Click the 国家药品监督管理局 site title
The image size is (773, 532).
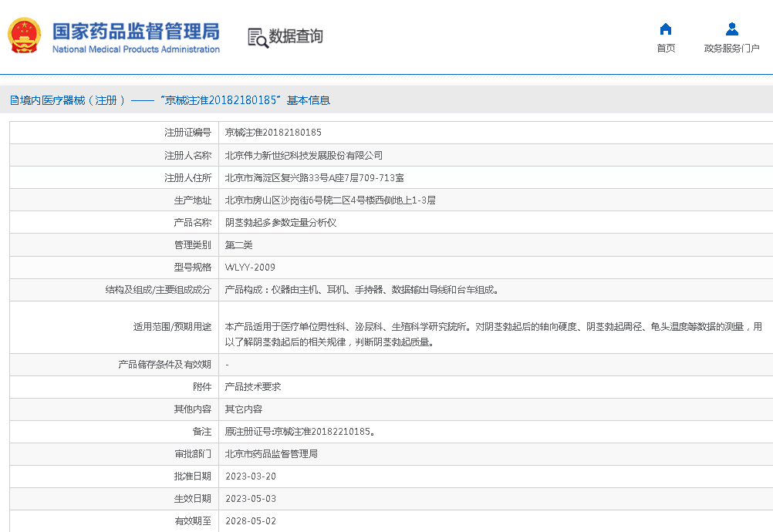[x=136, y=32]
